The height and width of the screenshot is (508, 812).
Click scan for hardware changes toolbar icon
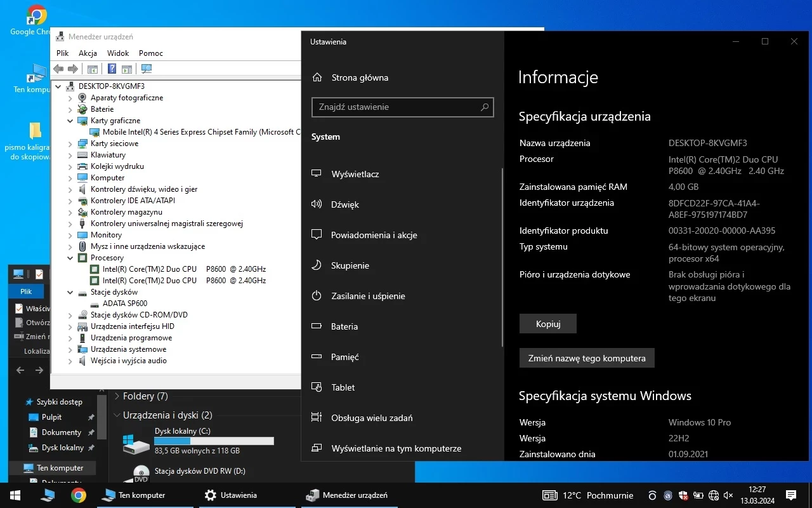click(x=147, y=69)
